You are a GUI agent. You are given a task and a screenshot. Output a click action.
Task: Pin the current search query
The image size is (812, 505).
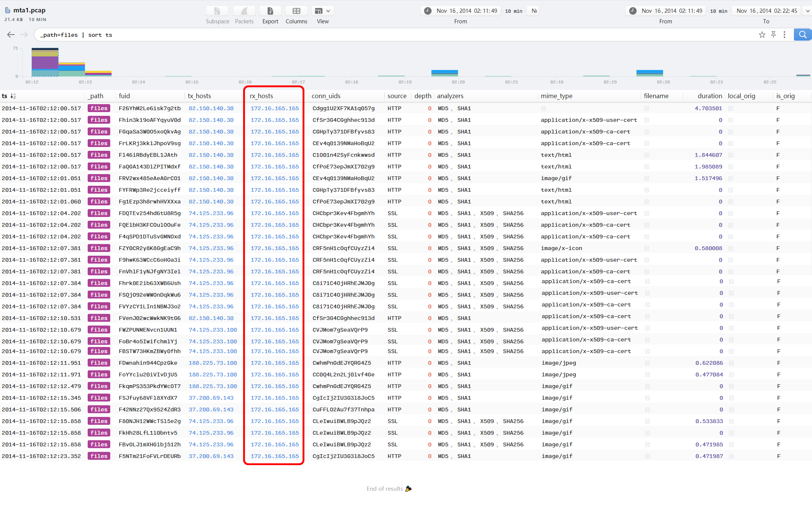(x=773, y=35)
